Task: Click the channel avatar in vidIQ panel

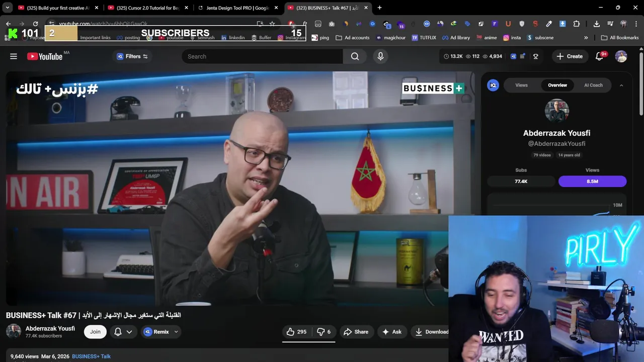Action: pos(556,111)
